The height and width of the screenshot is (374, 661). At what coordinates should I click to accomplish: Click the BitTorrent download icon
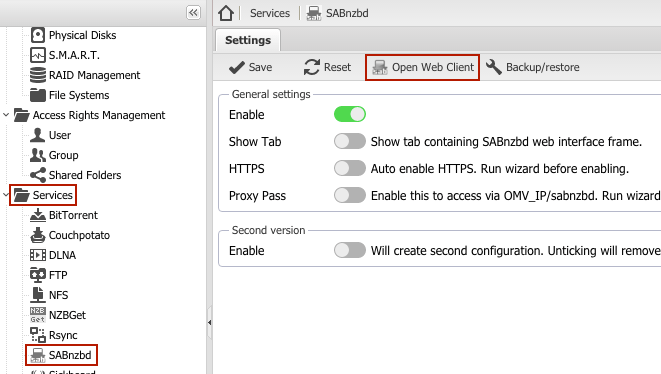[38, 215]
